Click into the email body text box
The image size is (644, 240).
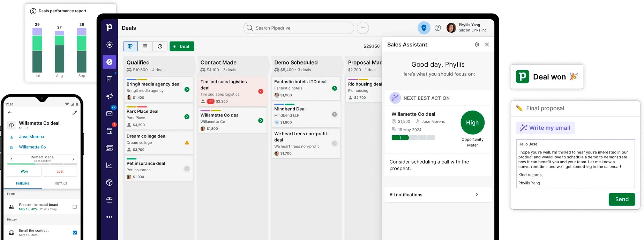coord(575,164)
